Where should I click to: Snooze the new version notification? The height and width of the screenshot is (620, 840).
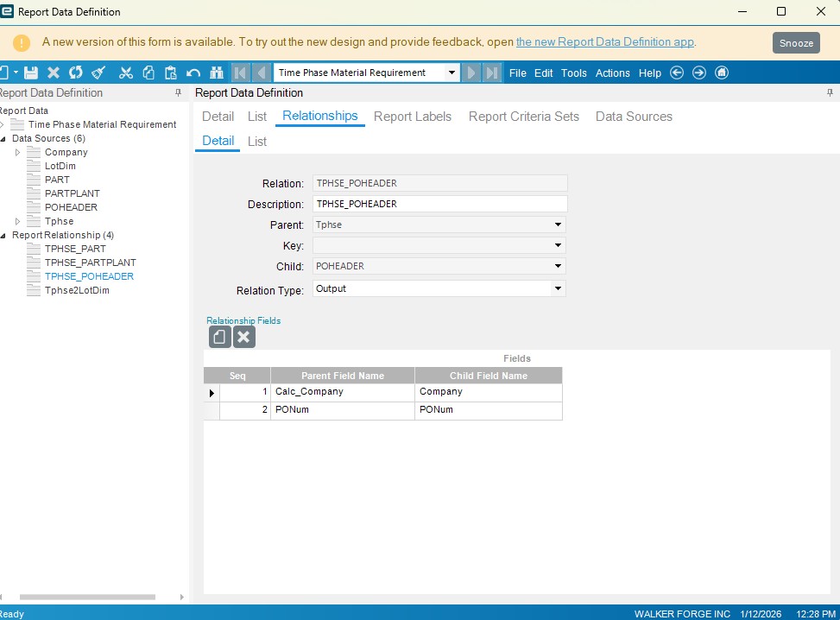coord(795,43)
